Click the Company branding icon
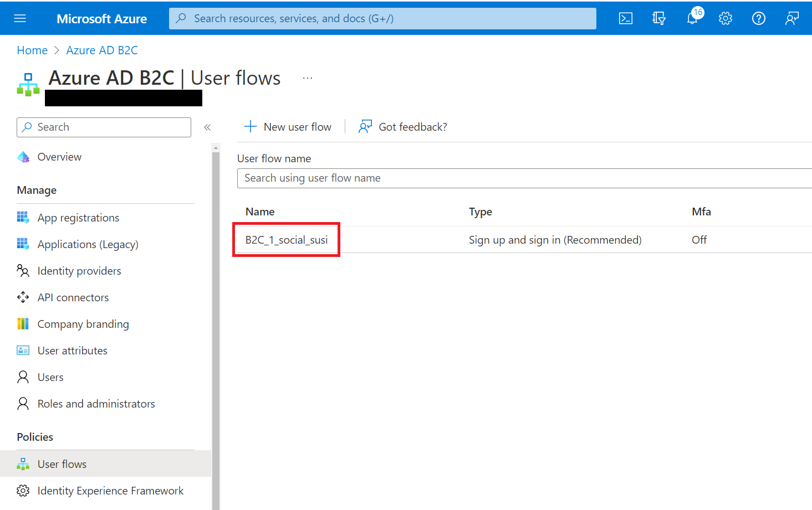 pos(23,324)
